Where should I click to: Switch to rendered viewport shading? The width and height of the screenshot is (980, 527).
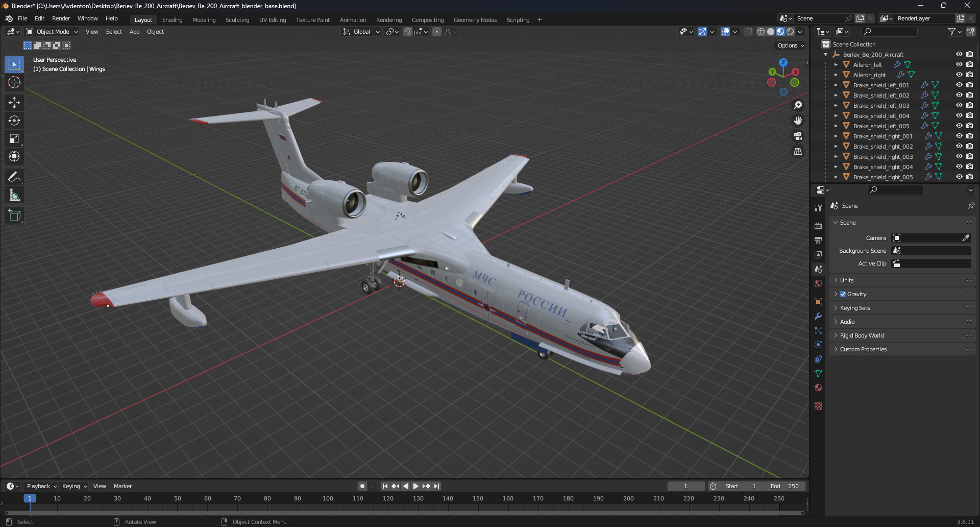pyautogui.click(x=790, y=32)
